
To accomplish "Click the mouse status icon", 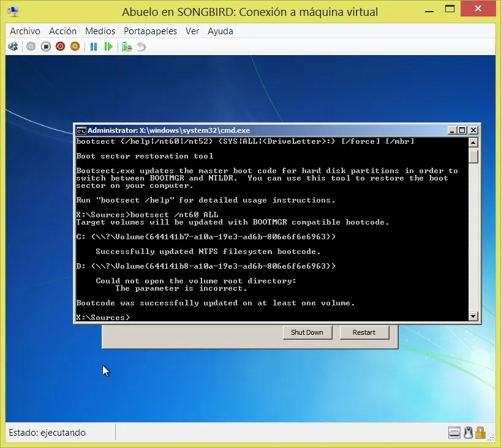I will pos(468,433).
